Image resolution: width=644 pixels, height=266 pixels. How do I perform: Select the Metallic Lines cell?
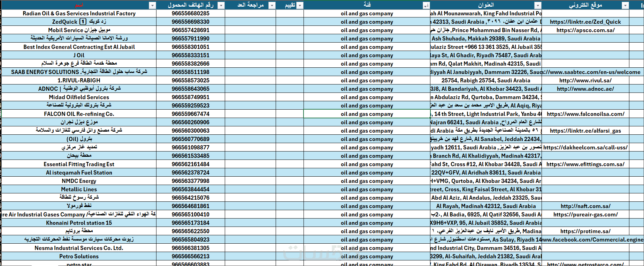coord(79,189)
